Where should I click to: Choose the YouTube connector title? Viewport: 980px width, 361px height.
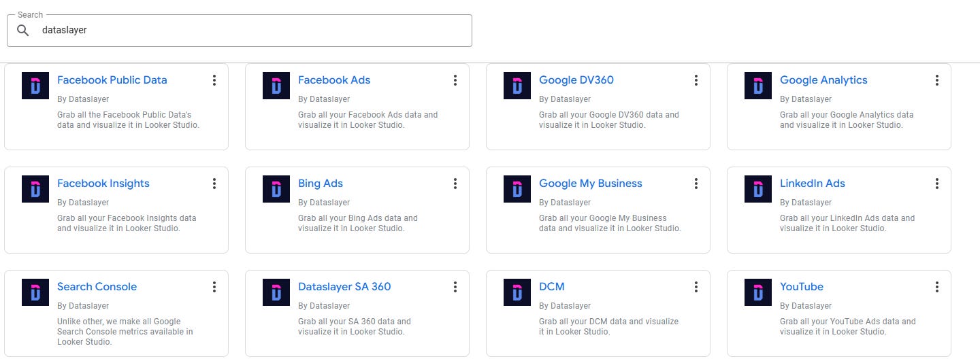click(802, 287)
